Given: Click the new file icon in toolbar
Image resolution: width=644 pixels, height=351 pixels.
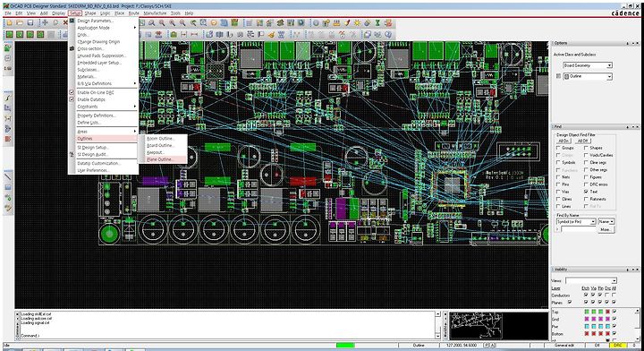Looking at the screenshot, I should 9,23.
